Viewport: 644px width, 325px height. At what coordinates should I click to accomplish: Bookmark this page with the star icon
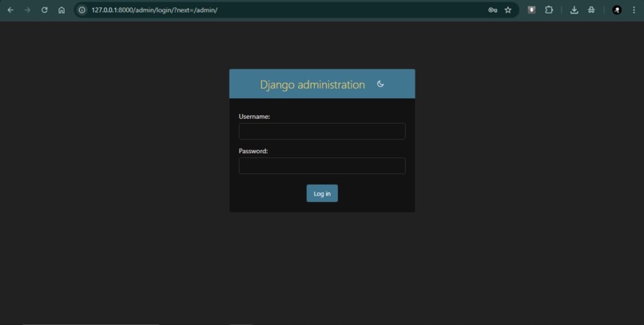coord(508,10)
